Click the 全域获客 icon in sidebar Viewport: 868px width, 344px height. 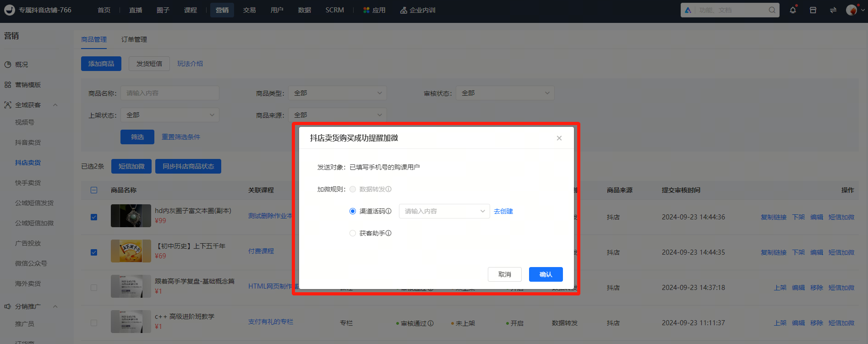tap(8, 105)
